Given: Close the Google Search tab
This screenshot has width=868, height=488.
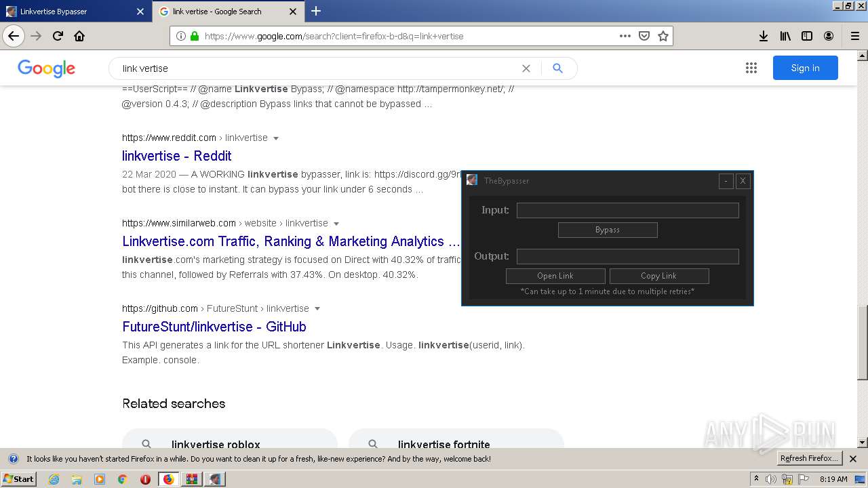Looking at the screenshot, I should coord(293,12).
